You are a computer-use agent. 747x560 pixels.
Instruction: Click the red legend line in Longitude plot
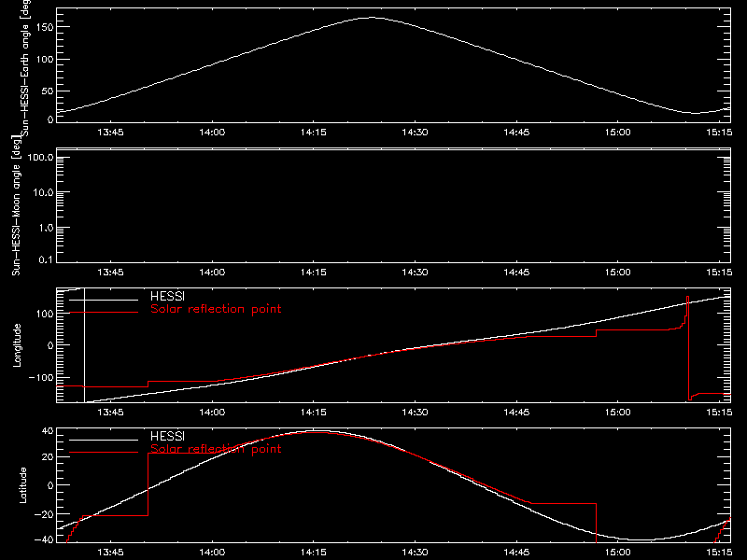pos(104,313)
